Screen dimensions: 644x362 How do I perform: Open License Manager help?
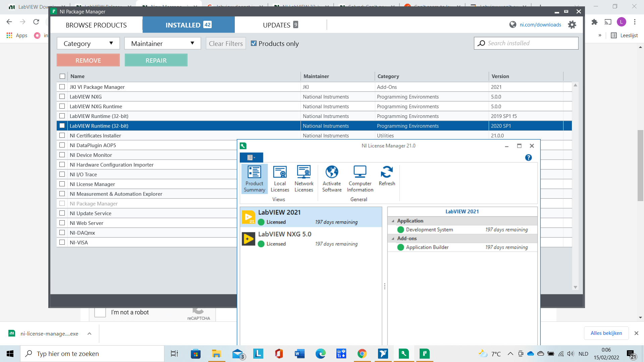click(x=528, y=158)
